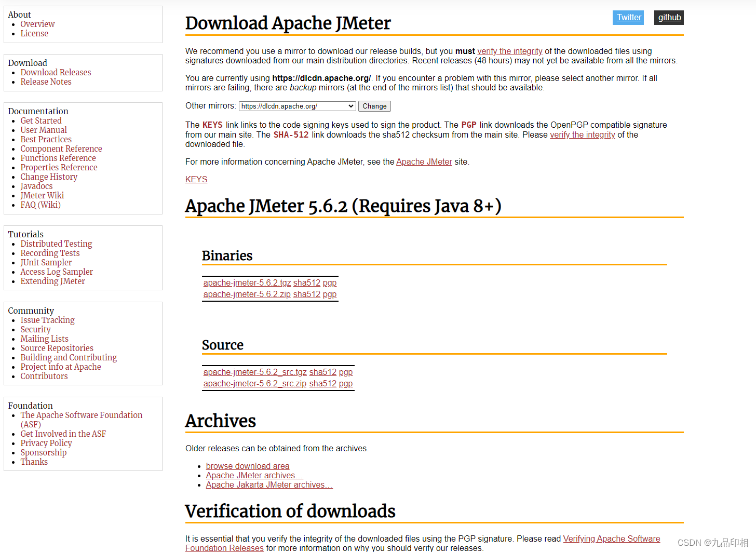Open the KEYS link
The height and width of the screenshot is (552, 756).
196,180
